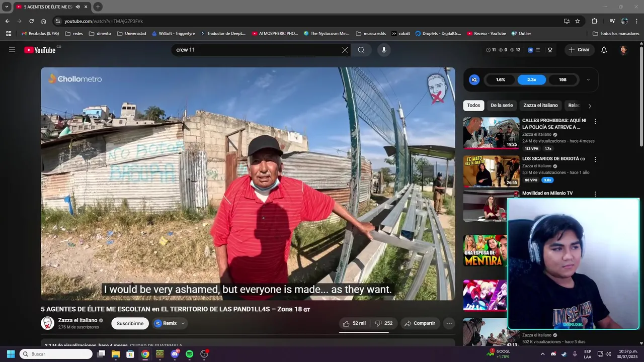Open the Universidad bookmarks folder

coord(131,33)
